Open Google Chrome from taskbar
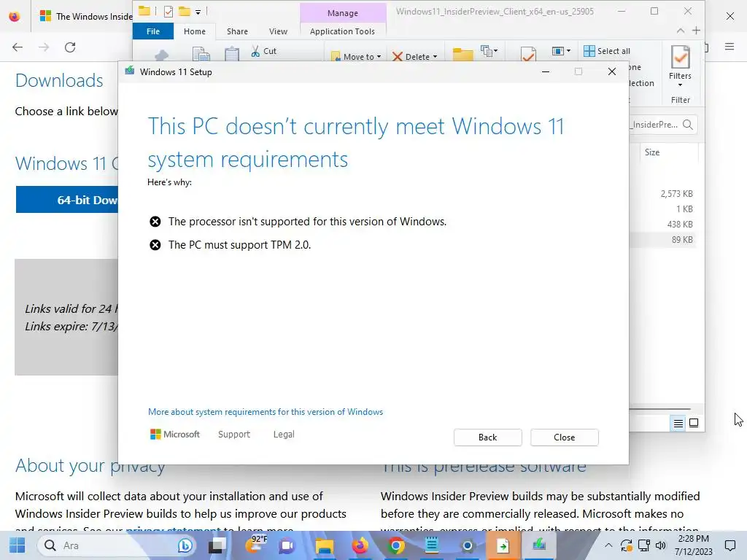747x560 pixels. [395, 545]
